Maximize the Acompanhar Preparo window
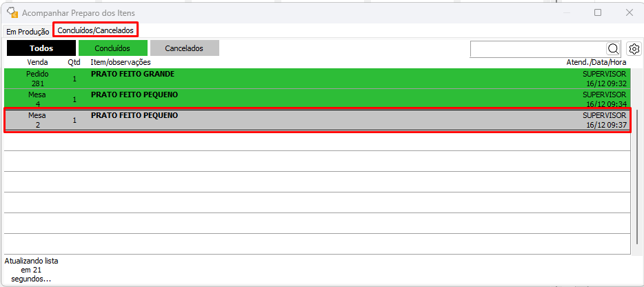Image resolution: width=644 pixels, height=287 pixels. 598,12
